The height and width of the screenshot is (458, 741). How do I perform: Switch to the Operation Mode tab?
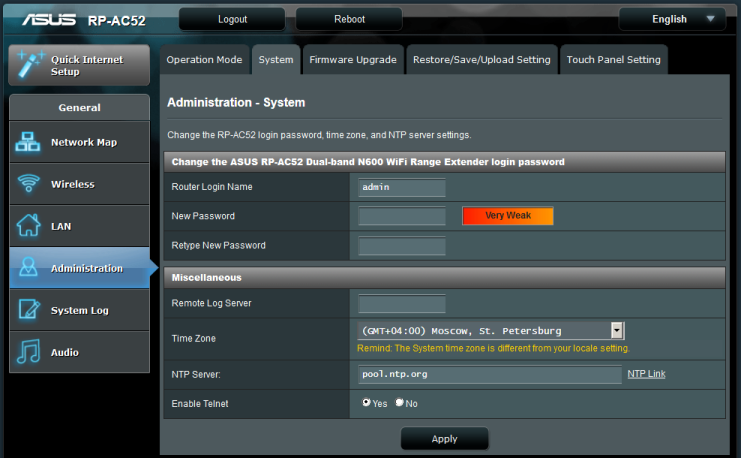point(204,60)
